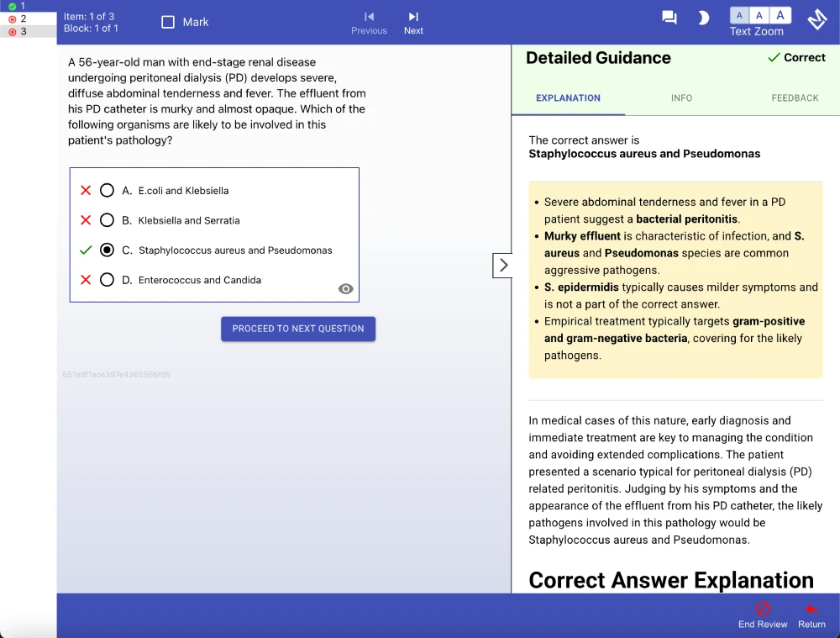Click the red X beside option D
The image size is (840, 638).
click(86, 280)
